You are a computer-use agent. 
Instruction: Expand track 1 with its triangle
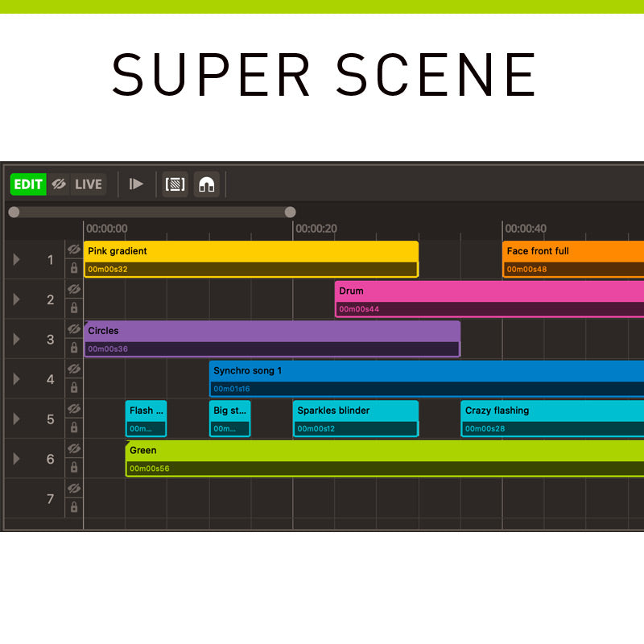click(16, 259)
